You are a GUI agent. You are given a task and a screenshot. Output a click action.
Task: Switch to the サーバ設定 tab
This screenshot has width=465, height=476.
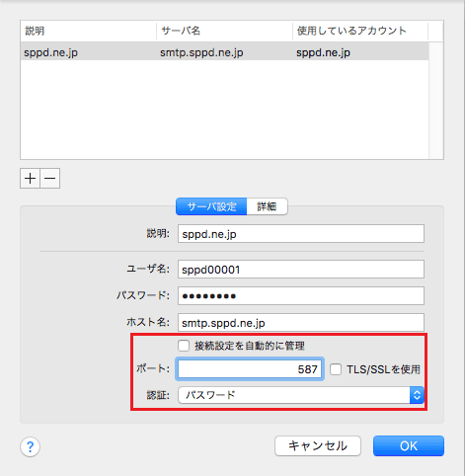(x=211, y=206)
